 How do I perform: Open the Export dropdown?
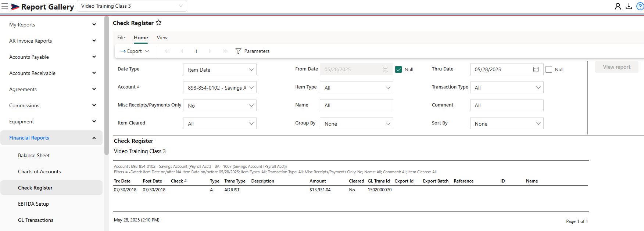[x=135, y=51]
